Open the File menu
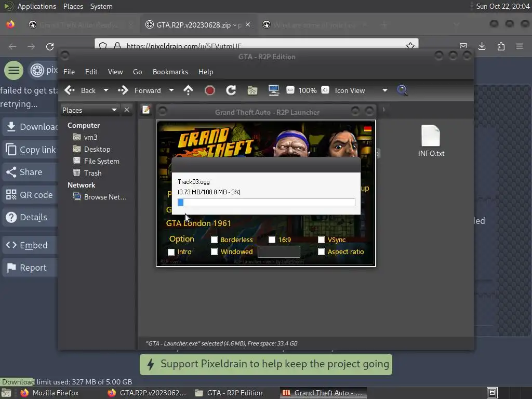The width and height of the screenshot is (532, 399). pos(69,72)
